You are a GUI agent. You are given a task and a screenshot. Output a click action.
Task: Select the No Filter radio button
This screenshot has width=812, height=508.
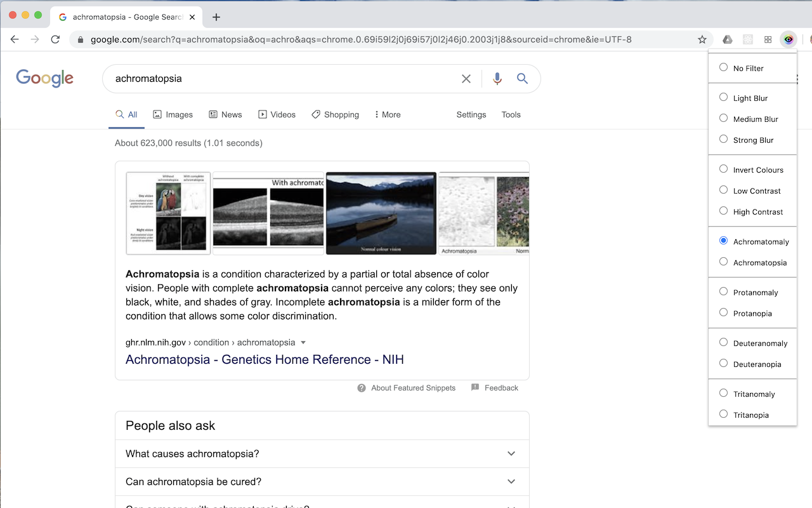[x=723, y=67]
